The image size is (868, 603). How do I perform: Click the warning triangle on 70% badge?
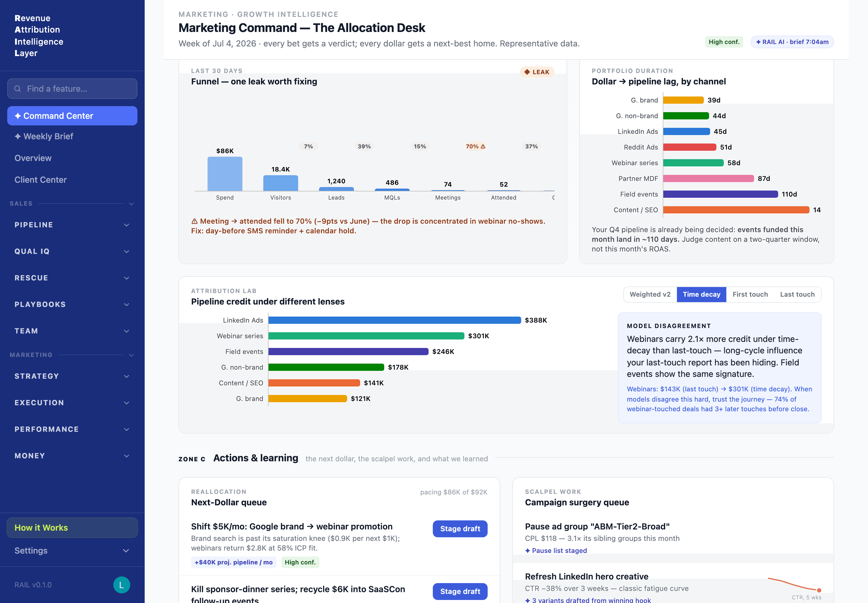(x=483, y=147)
